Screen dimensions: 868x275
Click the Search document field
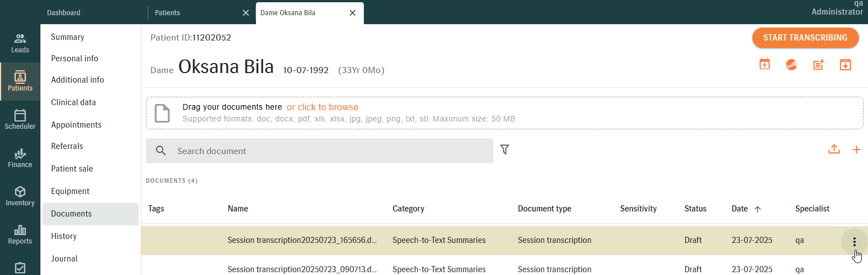pos(319,151)
